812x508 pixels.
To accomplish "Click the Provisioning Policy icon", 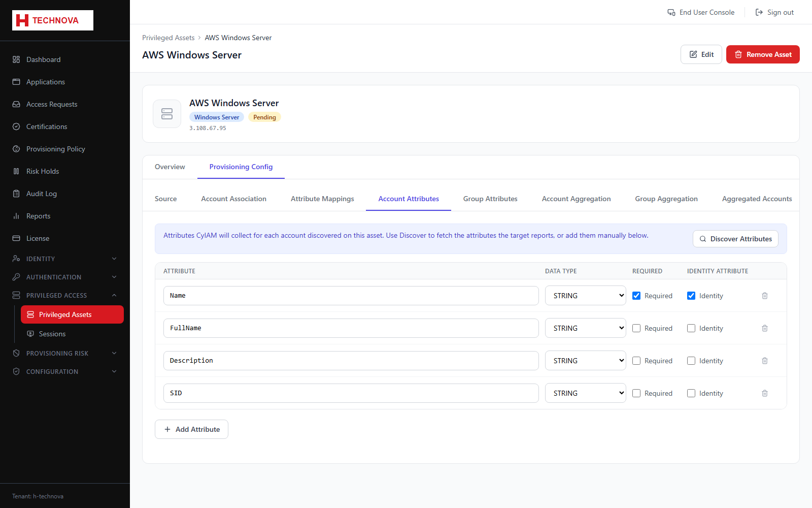I will [x=16, y=149].
